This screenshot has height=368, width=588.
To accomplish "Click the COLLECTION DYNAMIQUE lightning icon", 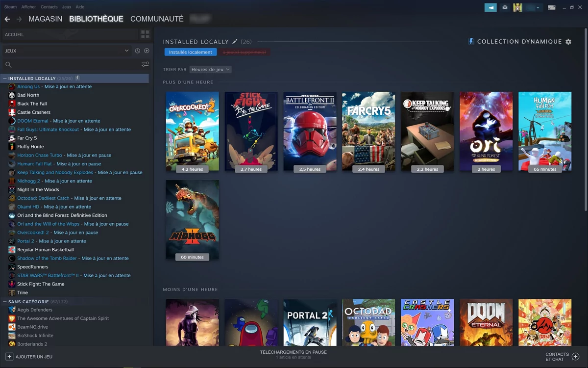I will (x=471, y=42).
